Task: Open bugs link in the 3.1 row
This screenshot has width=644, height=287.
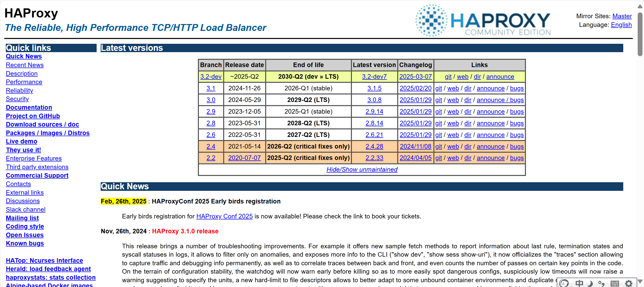Action: point(517,88)
